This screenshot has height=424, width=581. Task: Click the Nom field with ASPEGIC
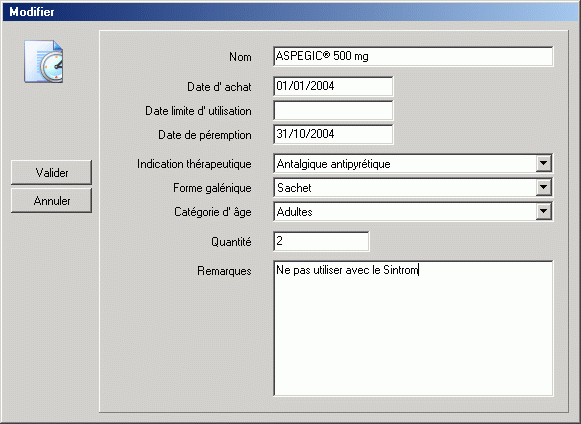coord(413,56)
